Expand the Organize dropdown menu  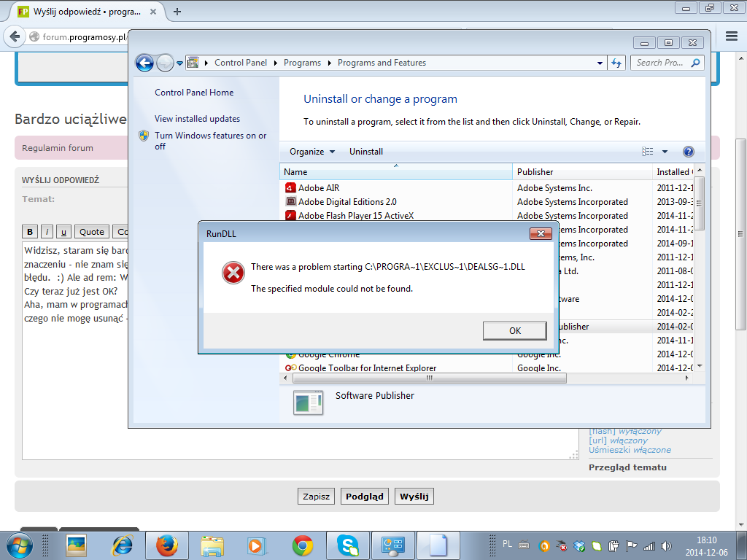coord(311,152)
